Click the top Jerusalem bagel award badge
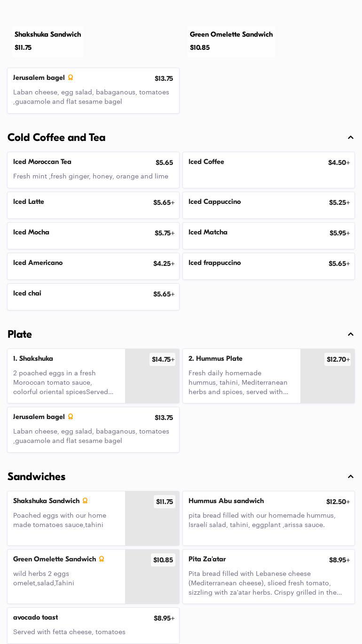 coord(71,78)
